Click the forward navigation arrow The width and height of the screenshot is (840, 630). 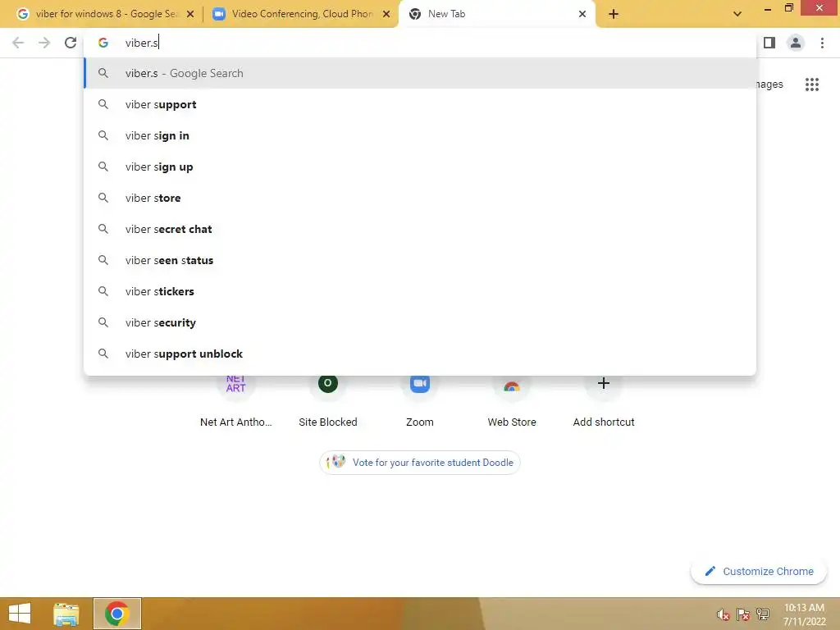[x=44, y=43]
